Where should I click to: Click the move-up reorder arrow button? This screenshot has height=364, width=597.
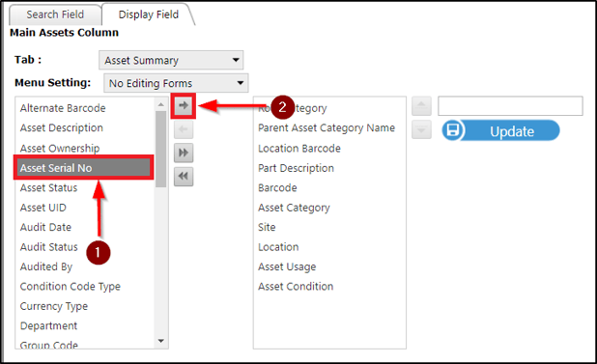point(421,106)
